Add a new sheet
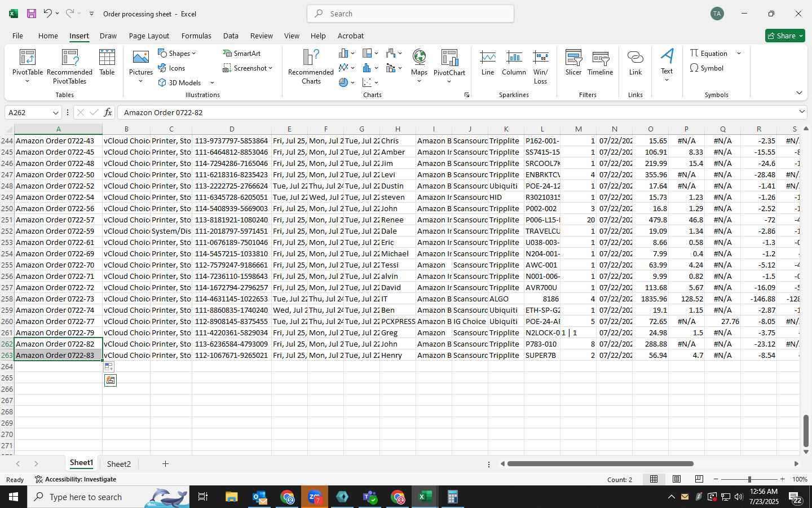Screen dimensions: 812x508 (165, 464)
